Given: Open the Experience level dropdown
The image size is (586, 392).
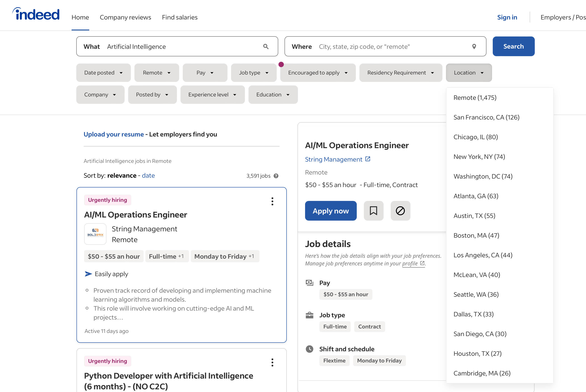Looking at the screenshot, I should click(x=212, y=95).
